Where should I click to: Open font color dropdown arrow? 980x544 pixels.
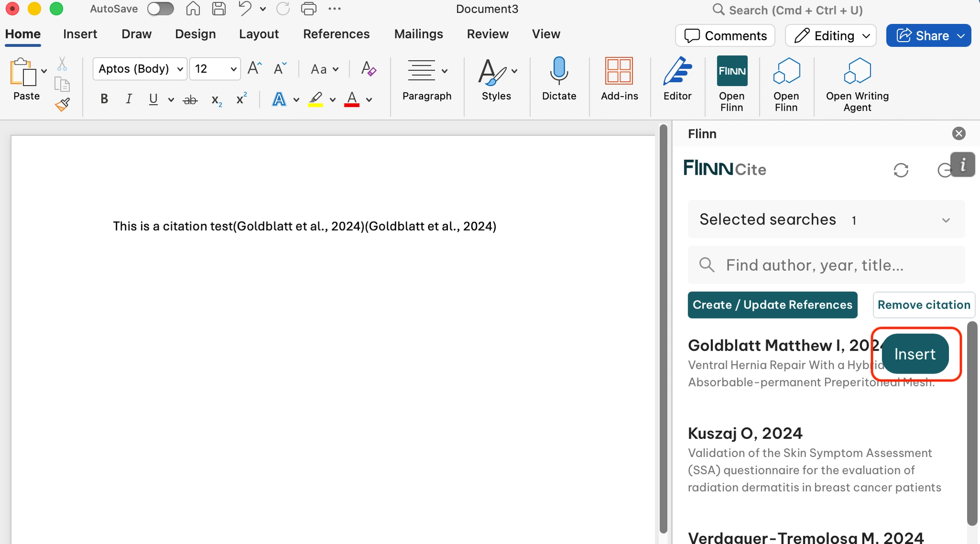point(369,100)
